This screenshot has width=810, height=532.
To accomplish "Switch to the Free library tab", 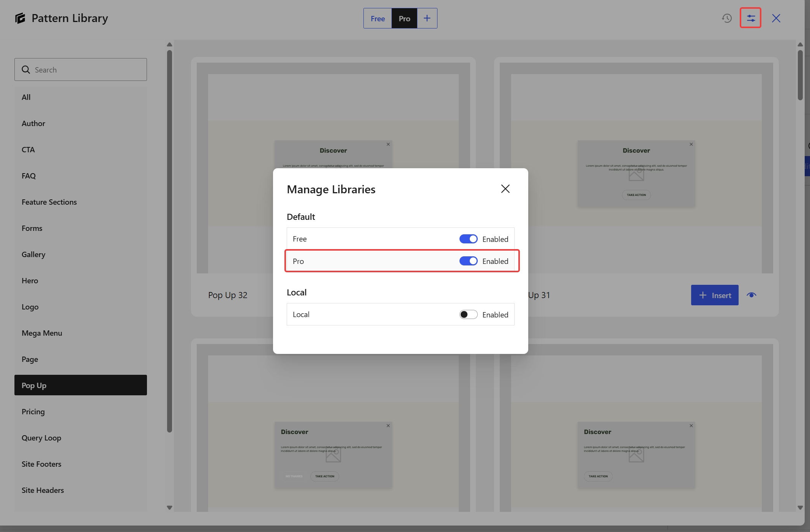I will [378, 18].
